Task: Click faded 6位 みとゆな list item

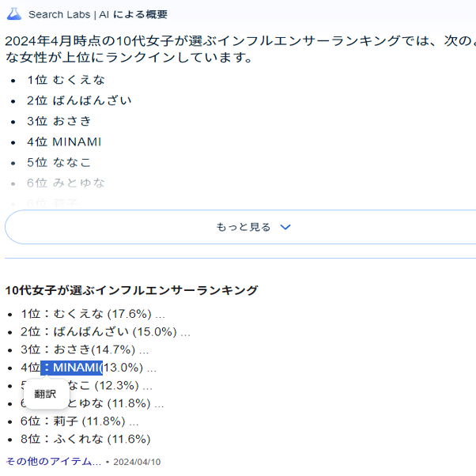Action: (66, 183)
